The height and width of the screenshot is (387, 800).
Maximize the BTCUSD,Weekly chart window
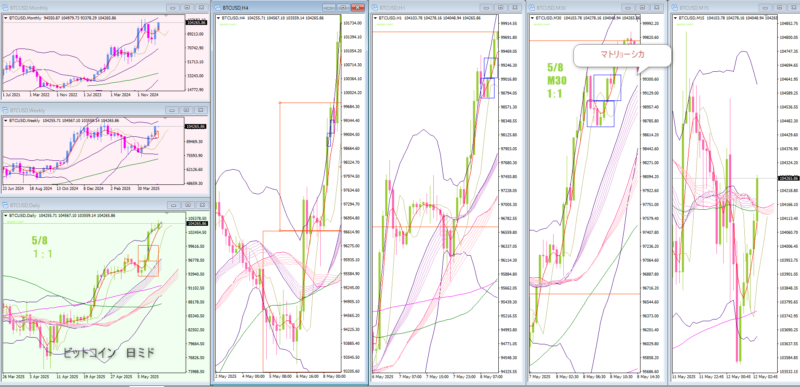tap(187, 110)
